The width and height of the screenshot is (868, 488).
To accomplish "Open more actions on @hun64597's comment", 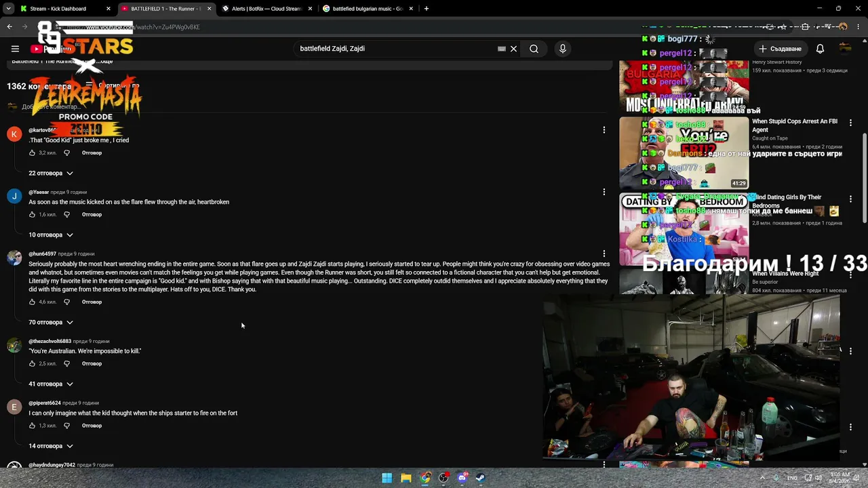I will (604, 253).
